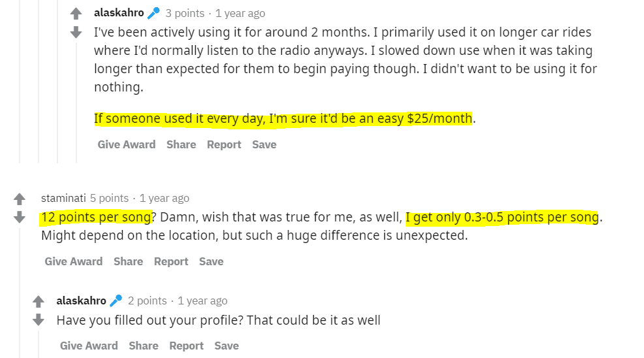The width and height of the screenshot is (644, 358).
Task: Upvote staminati's comment
Action: click(20, 199)
